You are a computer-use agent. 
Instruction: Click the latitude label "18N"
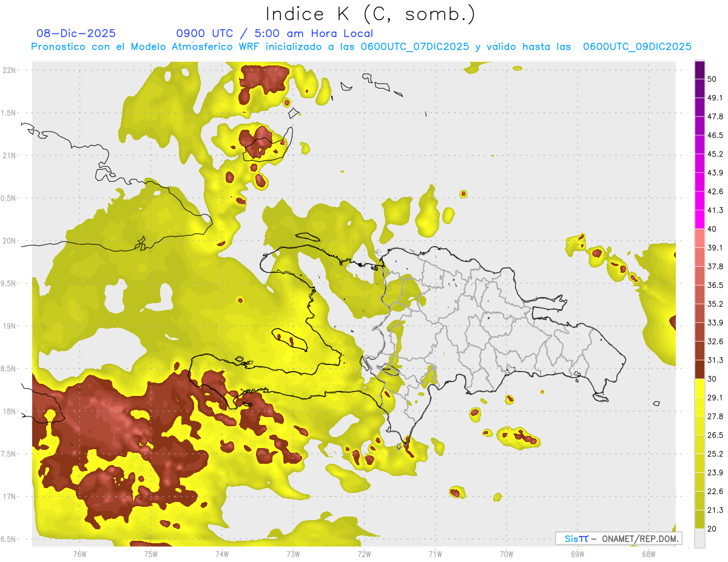(x=10, y=412)
